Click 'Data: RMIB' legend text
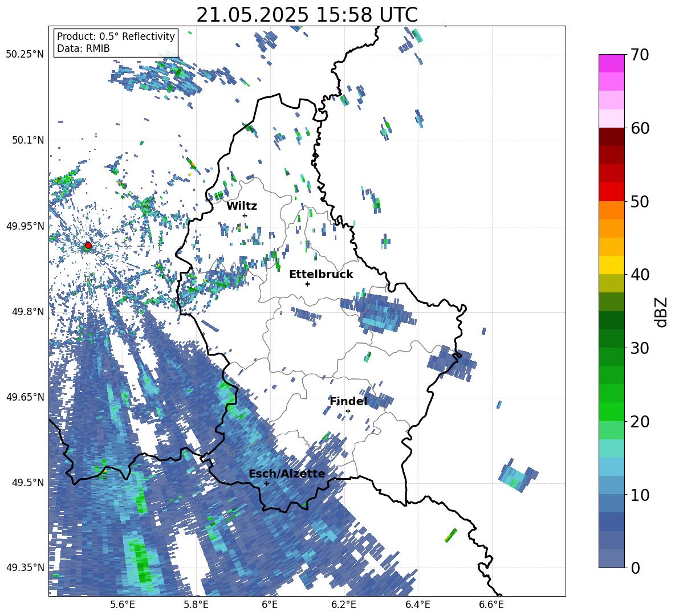The height and width of the screenshot is (616, 675). click(x=83, y=48)
